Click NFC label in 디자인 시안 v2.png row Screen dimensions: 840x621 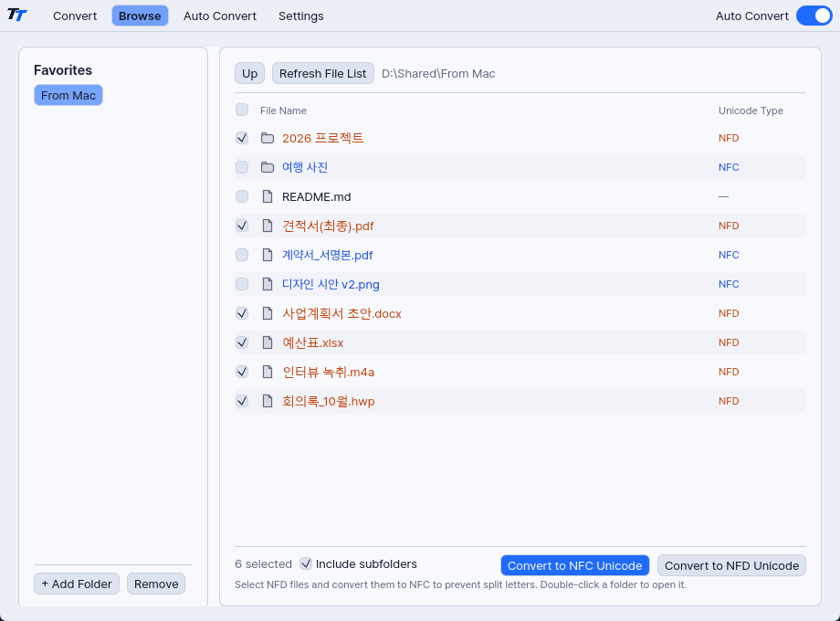click(729, 284)
